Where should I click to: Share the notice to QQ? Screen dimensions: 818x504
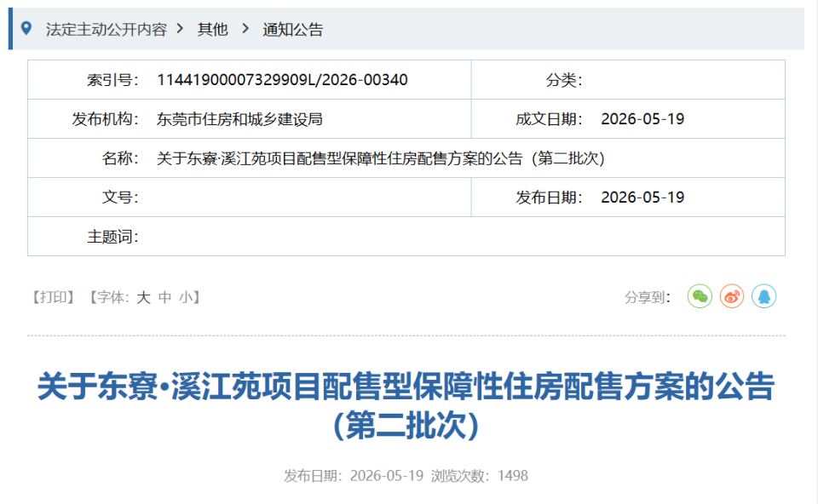click(x=763, y=296)
